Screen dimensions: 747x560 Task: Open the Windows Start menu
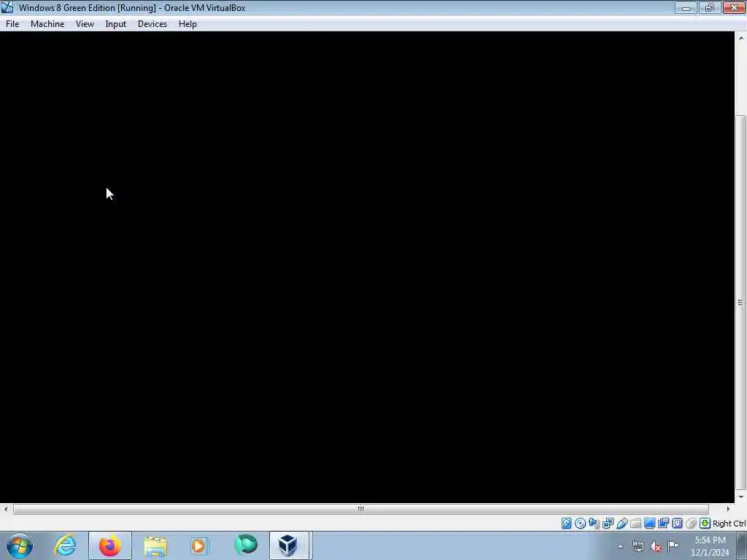point(20,545)
